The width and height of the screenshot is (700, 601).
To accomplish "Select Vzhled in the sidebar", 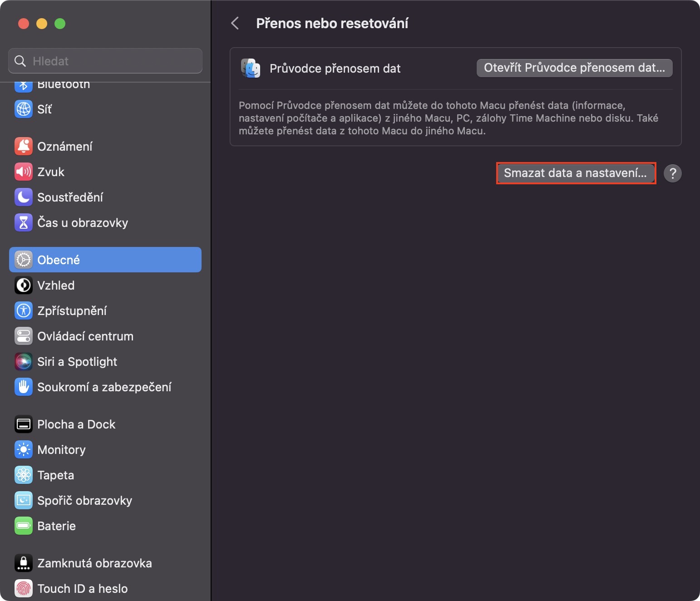I will [x=56, y=285].
